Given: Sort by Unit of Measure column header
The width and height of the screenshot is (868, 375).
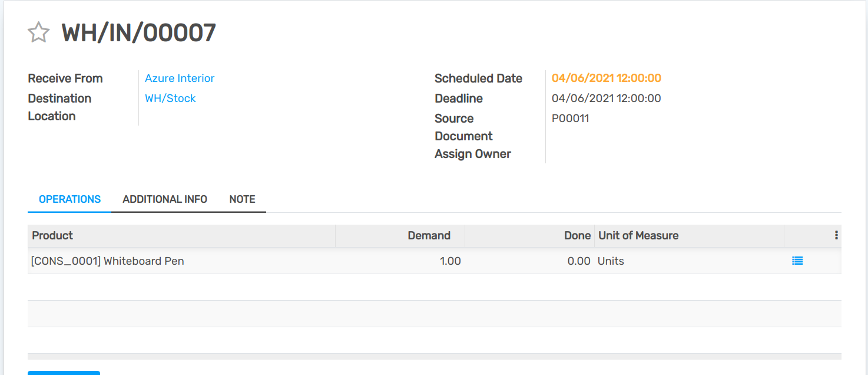Looking at the screenshot, I should [x=638, y=235].
